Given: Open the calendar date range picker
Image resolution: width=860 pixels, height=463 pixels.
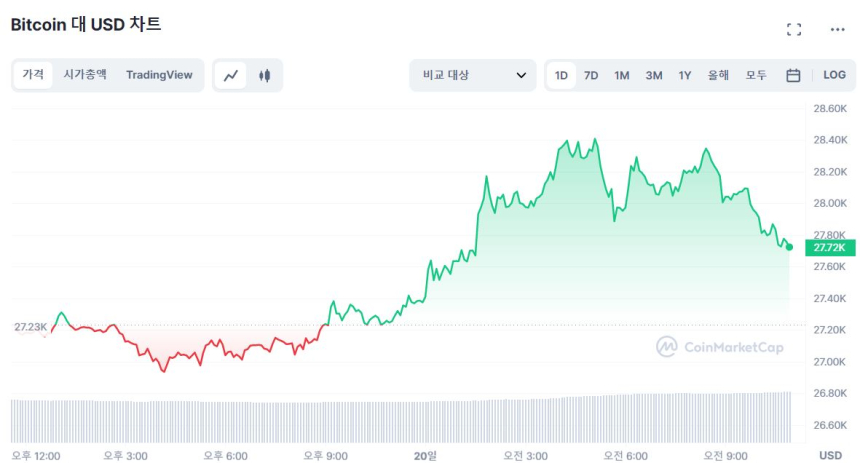Looking at the screenshot, I should 793,75.
